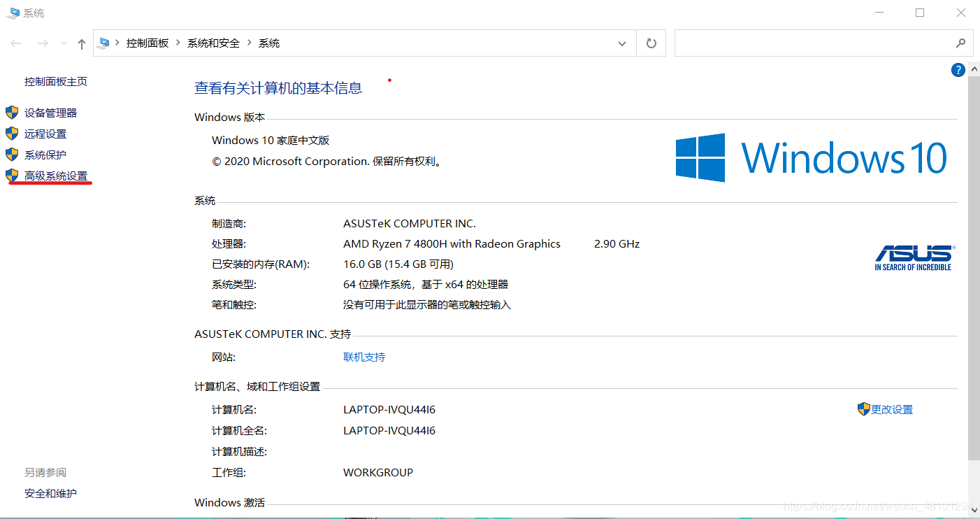Select 控制面板 breadcrumb in address bar
This screenshot has width=980, height=519.
tap(147, 43)
